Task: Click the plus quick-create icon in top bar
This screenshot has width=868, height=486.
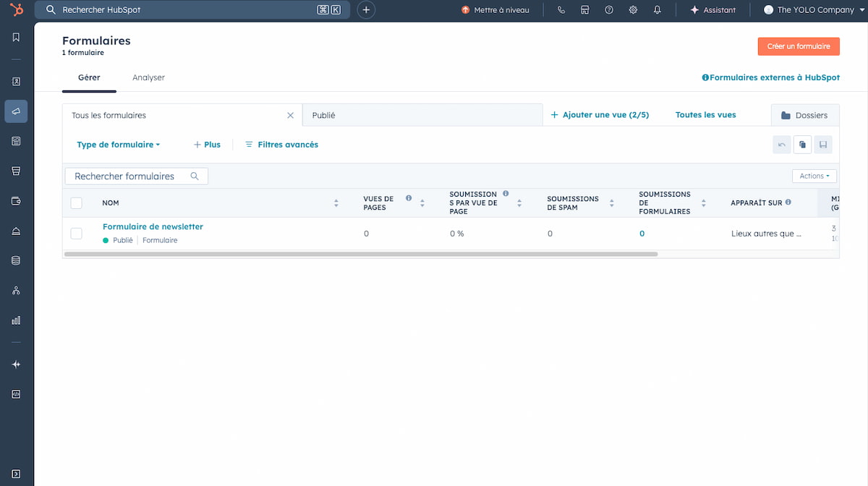Action: coord(366,10)
